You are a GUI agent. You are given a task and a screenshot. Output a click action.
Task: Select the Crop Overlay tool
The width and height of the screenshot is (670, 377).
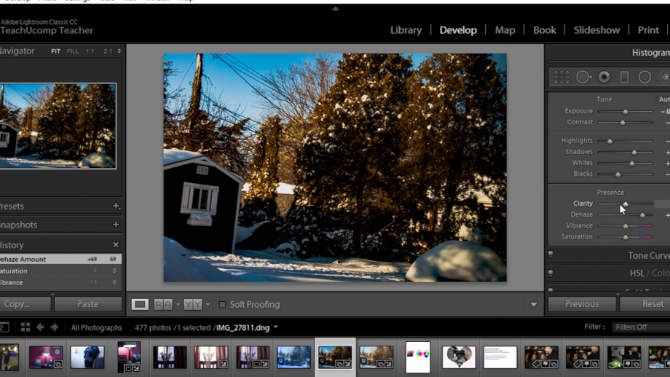(x=561, y=77)
